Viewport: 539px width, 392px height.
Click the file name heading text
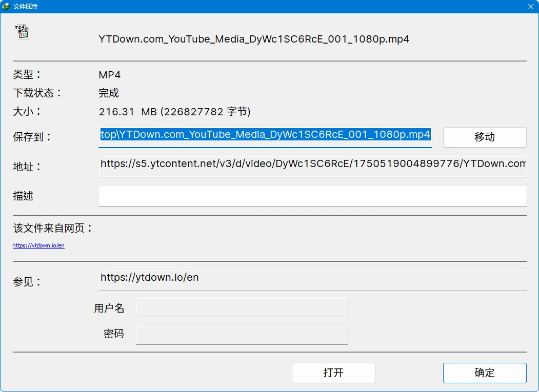click(254, 39)
